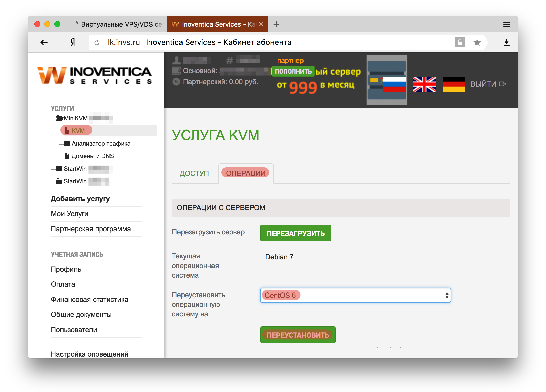The image size is (546, 392).
Task: Click the user profile silhouette icon
Action: coord(176,60)
